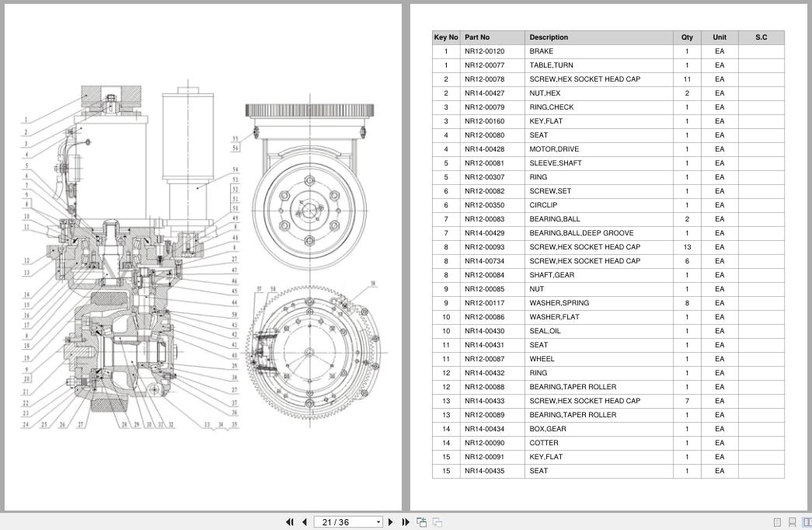Switch to single page view
This screenshot has width=812, height=530.
click(777, 522)
